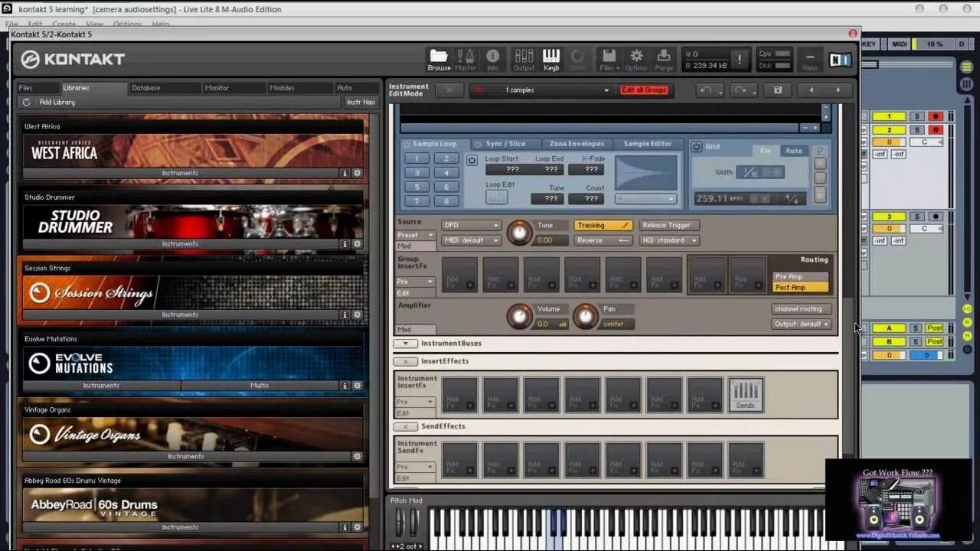Open the HQI: standard dropdown
Screen dimensions: 980x551
[668, 240]
